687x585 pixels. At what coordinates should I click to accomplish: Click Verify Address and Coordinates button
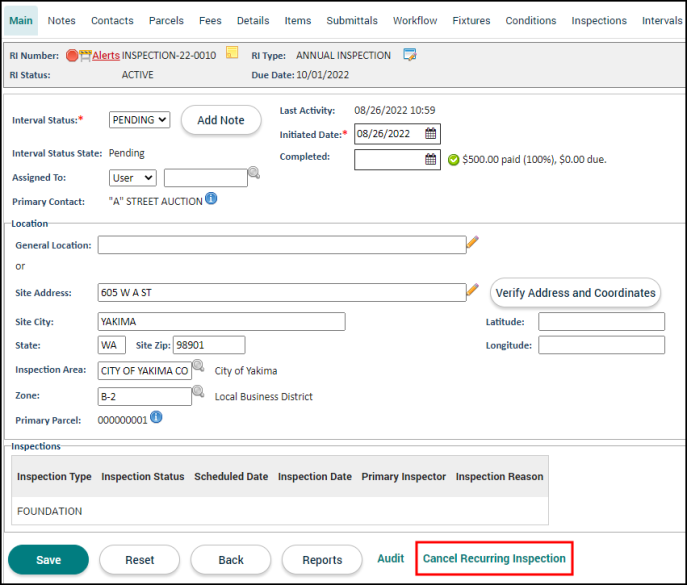pyautogui.click(x=575, y=293)
